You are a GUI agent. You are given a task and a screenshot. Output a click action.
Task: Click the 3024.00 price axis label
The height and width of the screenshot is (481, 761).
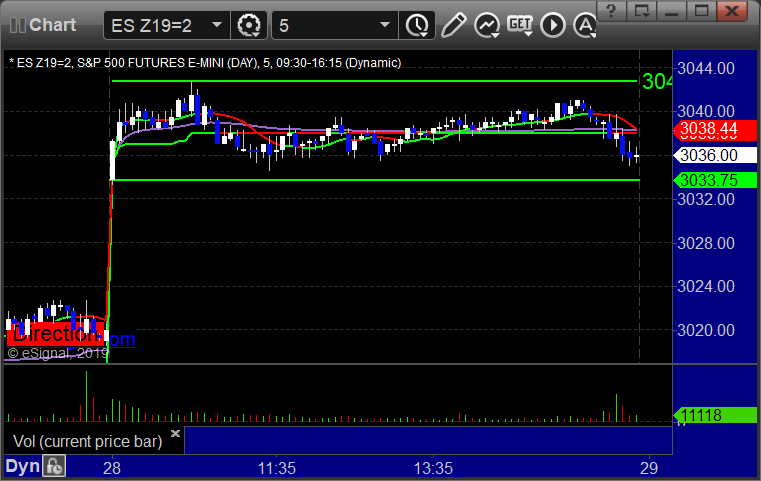(706, 286)
